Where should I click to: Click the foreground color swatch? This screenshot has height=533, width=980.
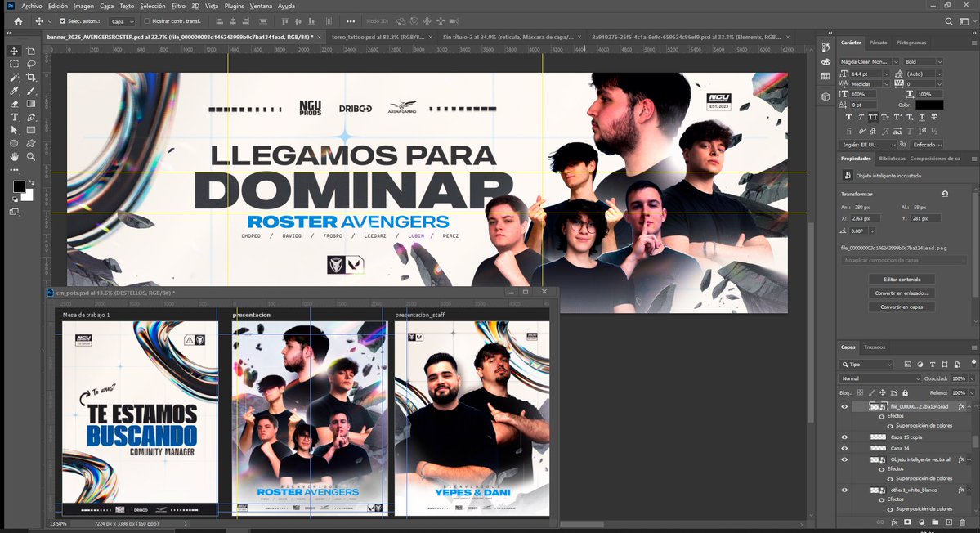coord(19,186)
